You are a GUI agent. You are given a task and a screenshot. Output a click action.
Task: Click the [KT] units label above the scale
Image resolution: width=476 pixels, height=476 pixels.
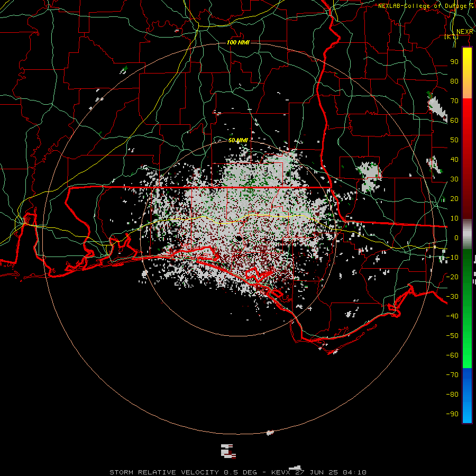[452, 36]
